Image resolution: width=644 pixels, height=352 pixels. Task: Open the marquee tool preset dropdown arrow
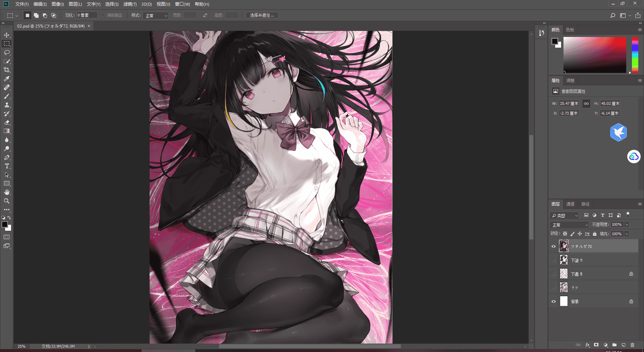[x=16, y=15]
